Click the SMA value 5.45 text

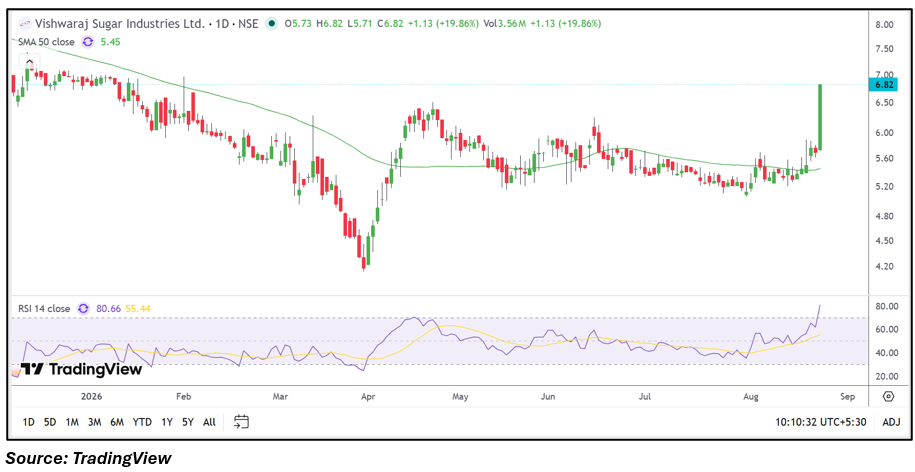coord(111,42)
